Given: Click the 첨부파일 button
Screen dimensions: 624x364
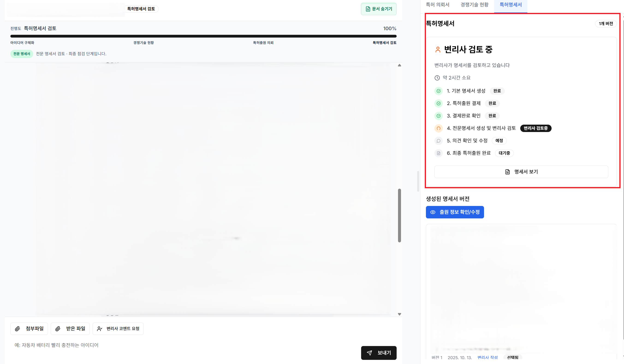Looking at the screenshot, I should pyautogui.click(x=29, y=328).
